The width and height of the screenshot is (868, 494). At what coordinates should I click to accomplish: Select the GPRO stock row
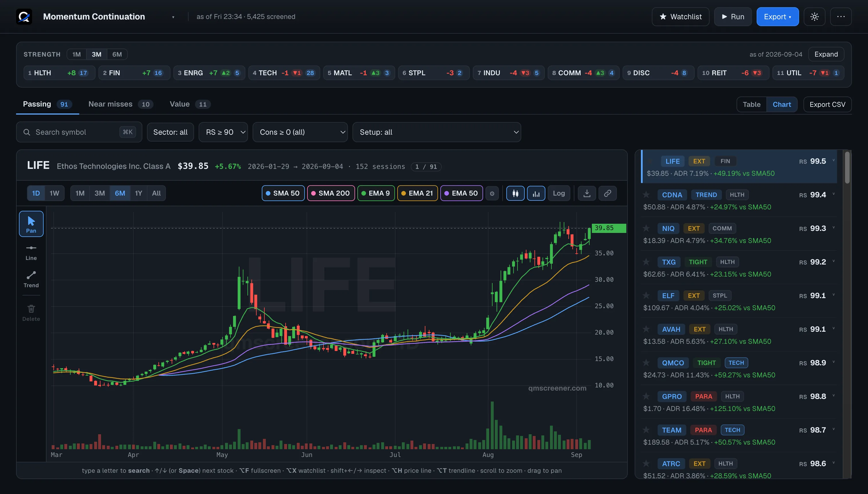click(x=739, y=402)
